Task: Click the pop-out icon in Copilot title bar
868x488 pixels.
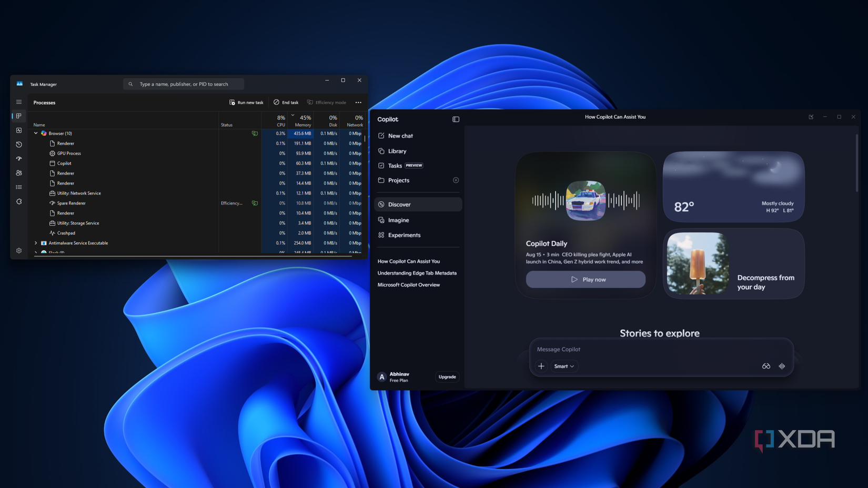Action: pos(811,117)
